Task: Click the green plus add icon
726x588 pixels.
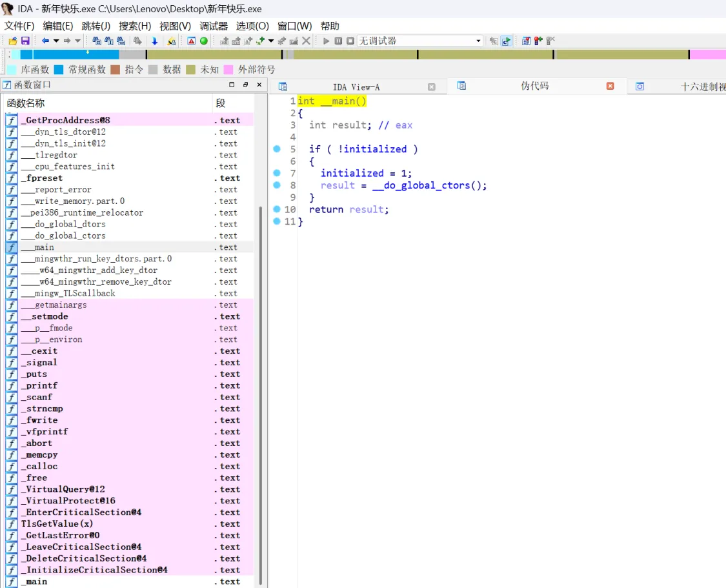Action: 260,41
